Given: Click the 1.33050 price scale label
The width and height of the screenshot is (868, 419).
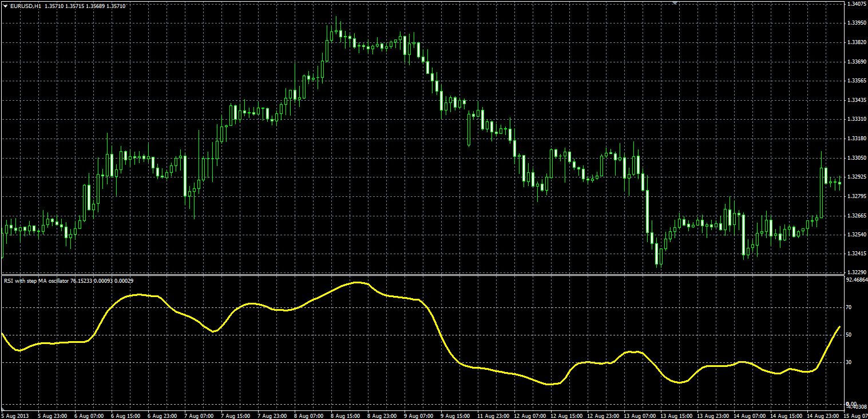Looking at the screenshot, I should tap(856, 158).
